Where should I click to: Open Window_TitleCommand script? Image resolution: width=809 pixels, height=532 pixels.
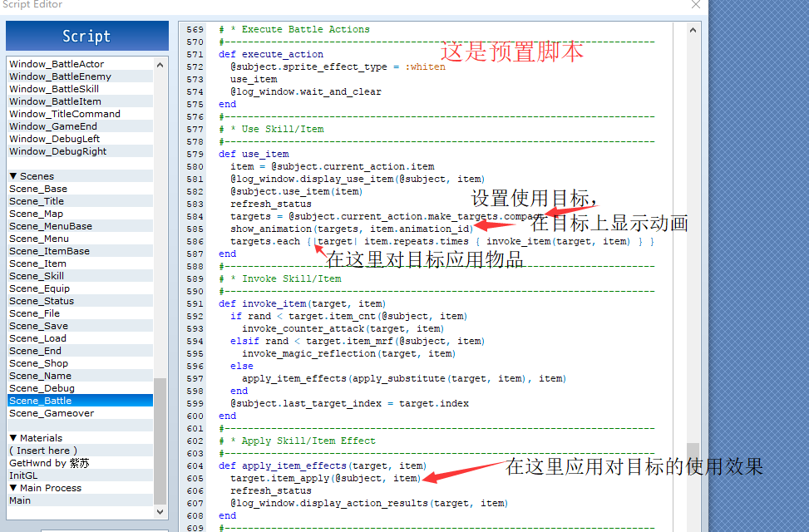pyautogui.click(x=81, y=114)
